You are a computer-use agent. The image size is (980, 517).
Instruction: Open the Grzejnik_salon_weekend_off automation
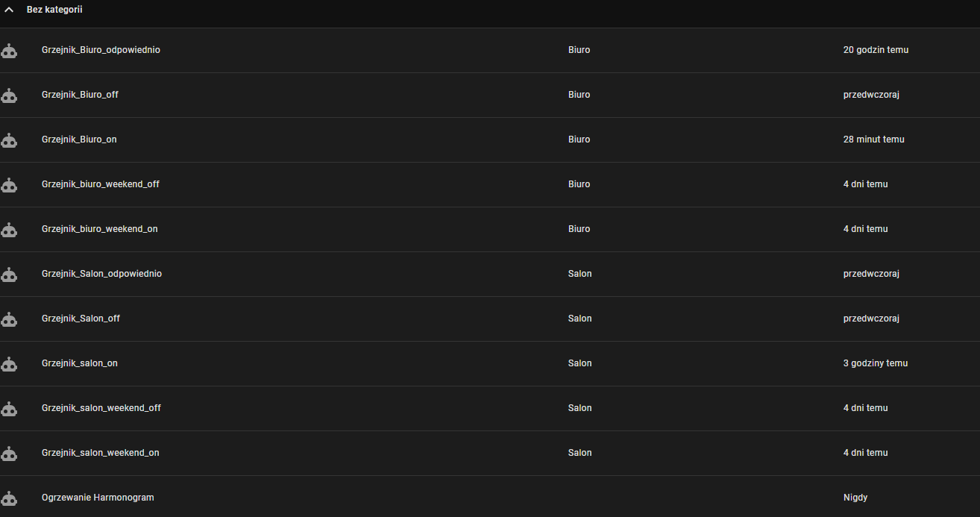coord(101,408)
